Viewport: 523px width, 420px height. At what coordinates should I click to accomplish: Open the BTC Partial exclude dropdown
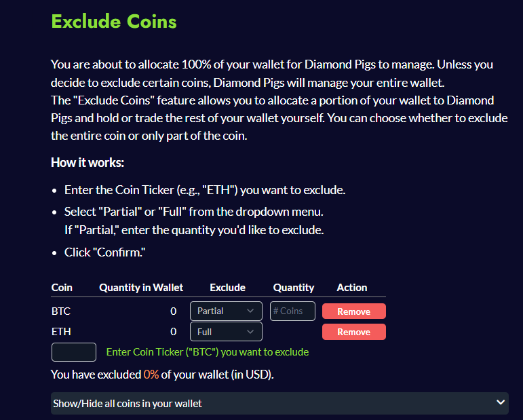click(226, 311)
